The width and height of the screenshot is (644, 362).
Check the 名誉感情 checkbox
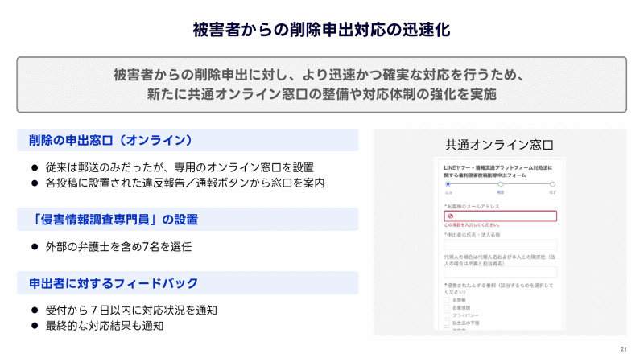pyautogui.click(x=447, y=307)
